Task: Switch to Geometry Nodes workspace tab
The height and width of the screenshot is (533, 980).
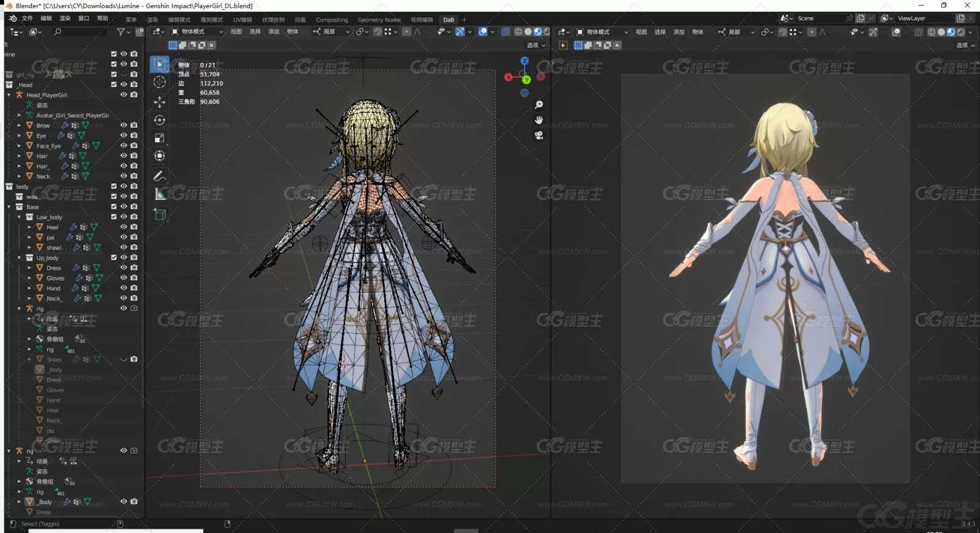Action: (379, 20)
